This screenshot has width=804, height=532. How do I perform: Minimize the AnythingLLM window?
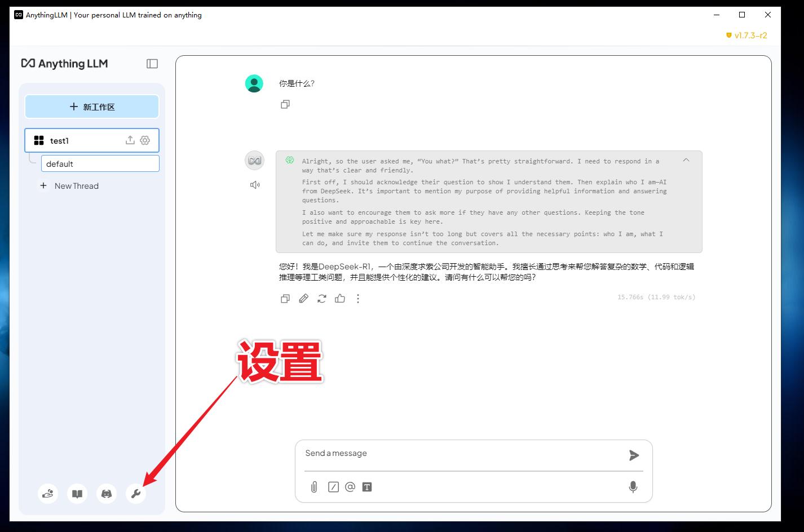tap(717, 15)
